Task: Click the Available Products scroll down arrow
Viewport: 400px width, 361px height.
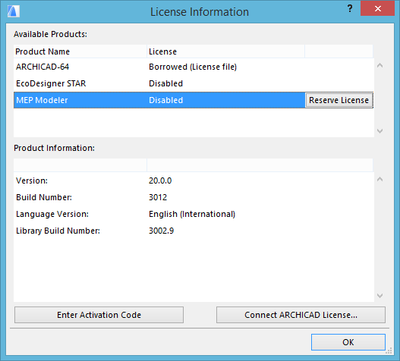Action: tap(380, 131)
